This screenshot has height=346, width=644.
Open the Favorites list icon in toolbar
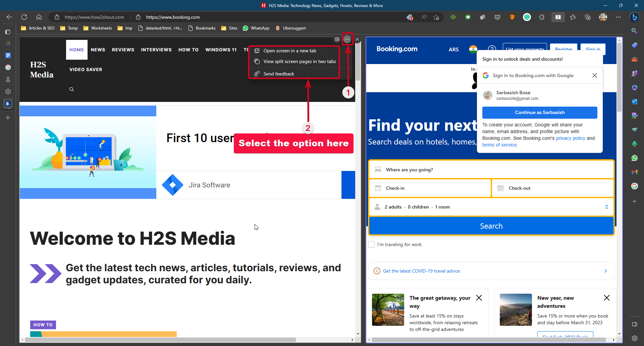point(573,17)
